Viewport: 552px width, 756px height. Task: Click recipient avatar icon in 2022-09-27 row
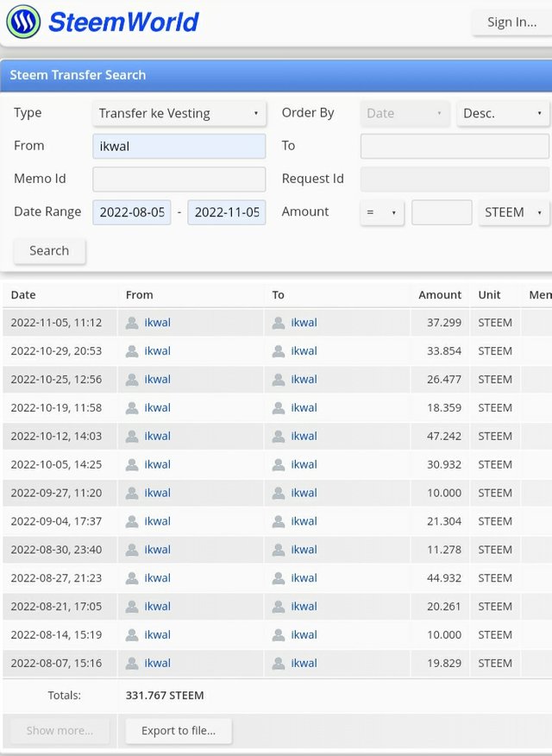(279, 493)
